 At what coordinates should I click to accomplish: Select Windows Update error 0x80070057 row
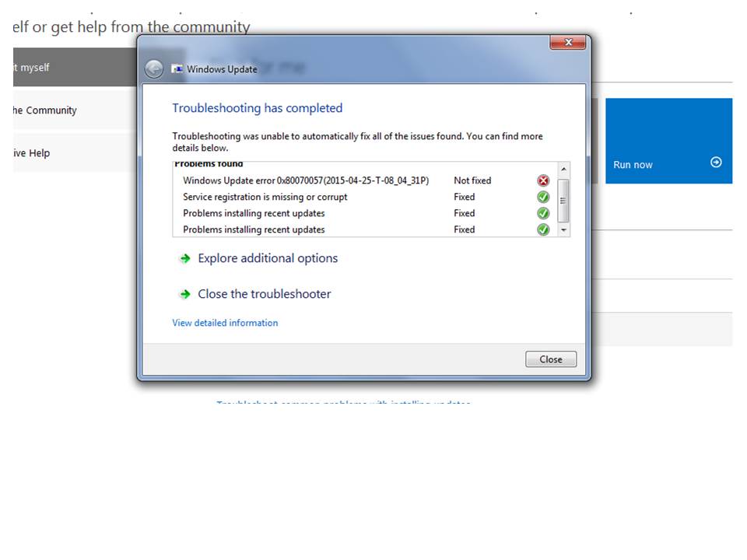click(364, 180)
